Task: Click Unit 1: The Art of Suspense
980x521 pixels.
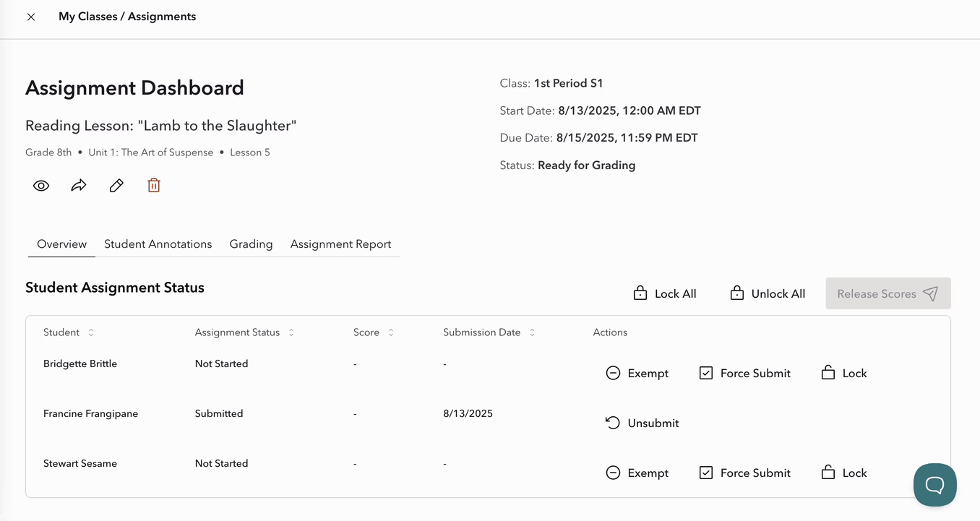Action: [150, 152]
